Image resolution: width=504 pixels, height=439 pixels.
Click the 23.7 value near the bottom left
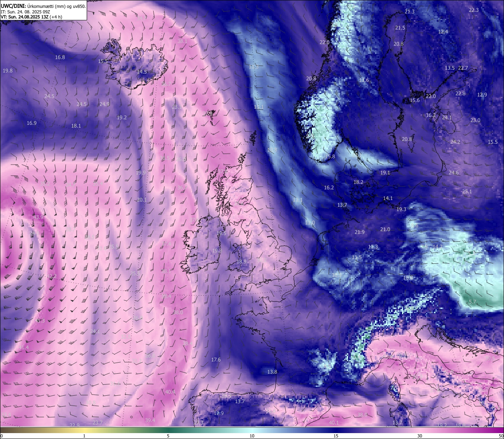[x=98, y=422]
